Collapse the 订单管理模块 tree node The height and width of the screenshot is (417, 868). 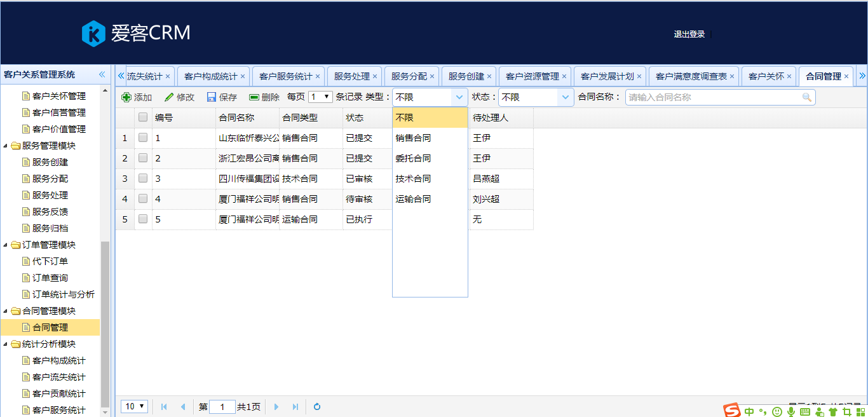(x=6, y=245)
